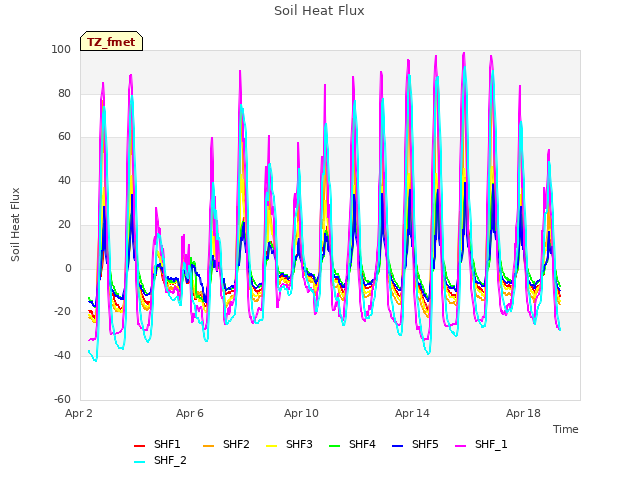640x480 pixels.
Task: Click the SHF1 legend entry
Action: [157, 444]
